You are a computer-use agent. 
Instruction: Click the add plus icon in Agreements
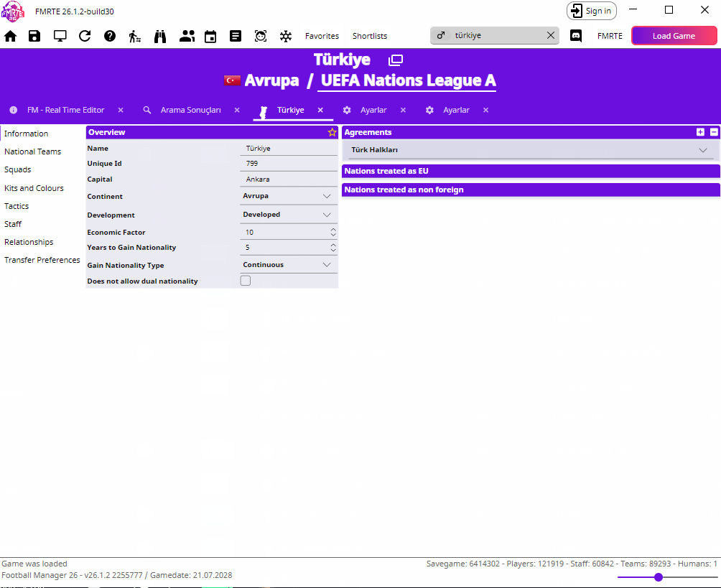point(700,132)
